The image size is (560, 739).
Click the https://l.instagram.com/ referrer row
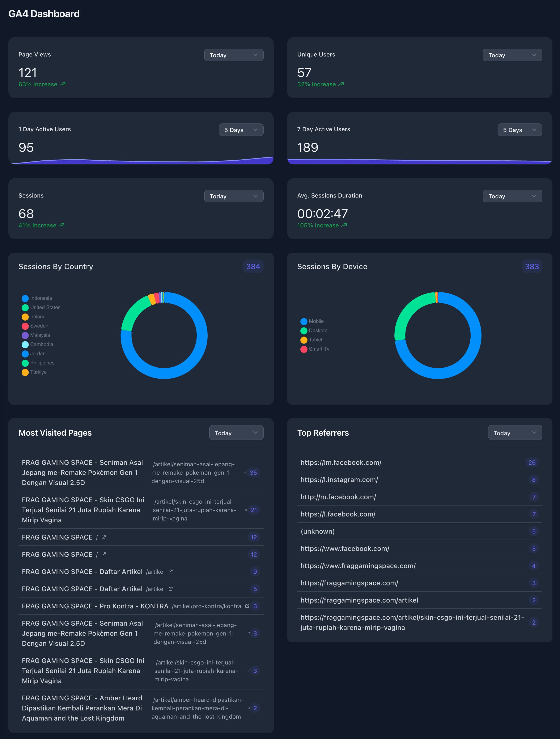339,480
